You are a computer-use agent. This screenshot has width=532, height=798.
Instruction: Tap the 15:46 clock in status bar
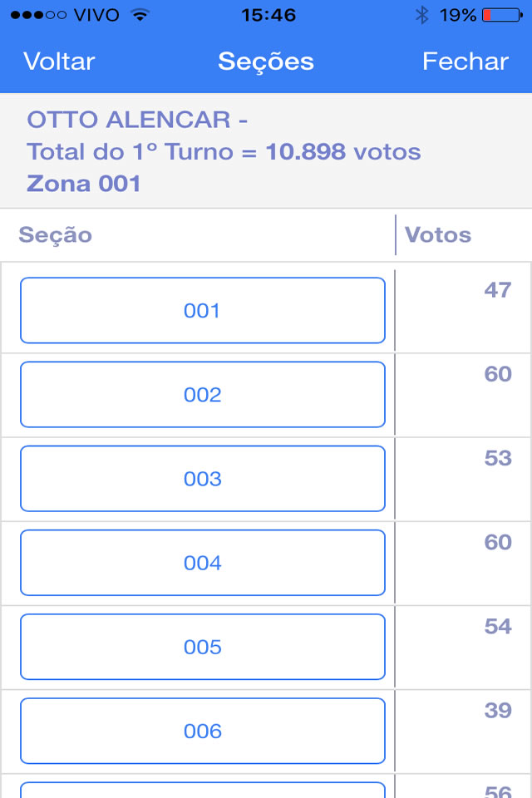(x=268, y=15)
